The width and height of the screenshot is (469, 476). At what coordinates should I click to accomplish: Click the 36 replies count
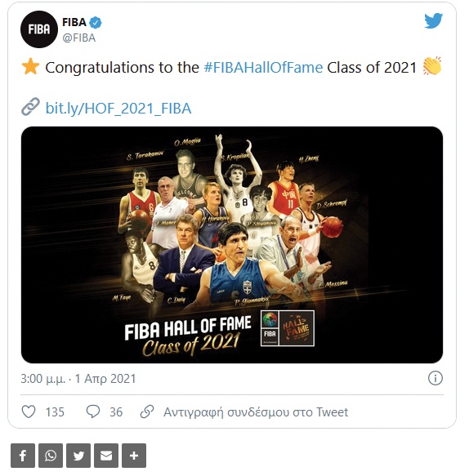(116, 412)
